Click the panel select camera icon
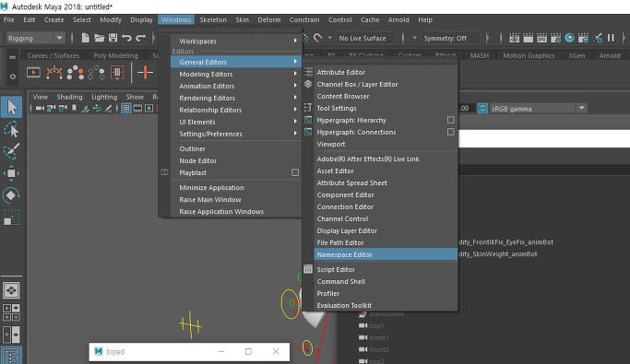The width and height of the screenshot is (630, 364). click(40, 109)
